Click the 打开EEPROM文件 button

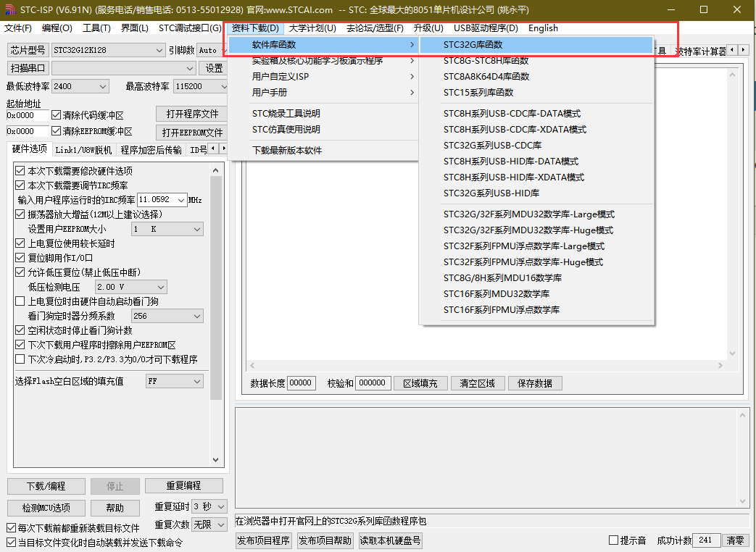(x=192, y=133)
